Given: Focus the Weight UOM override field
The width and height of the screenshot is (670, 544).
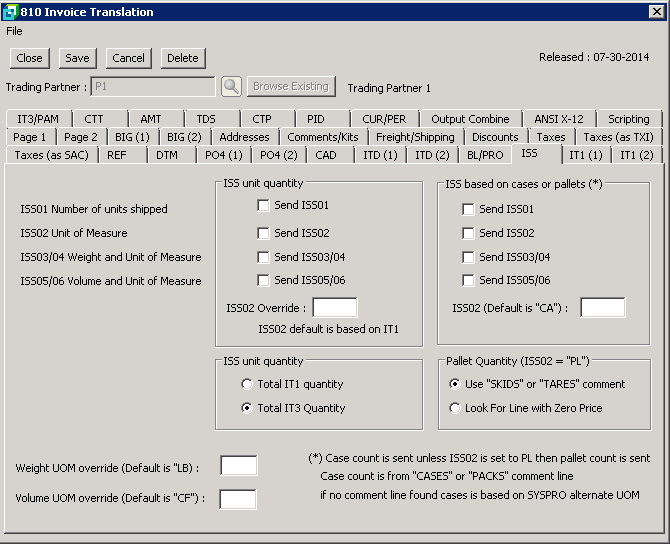Looking at the screenshot, I should 238,465.
